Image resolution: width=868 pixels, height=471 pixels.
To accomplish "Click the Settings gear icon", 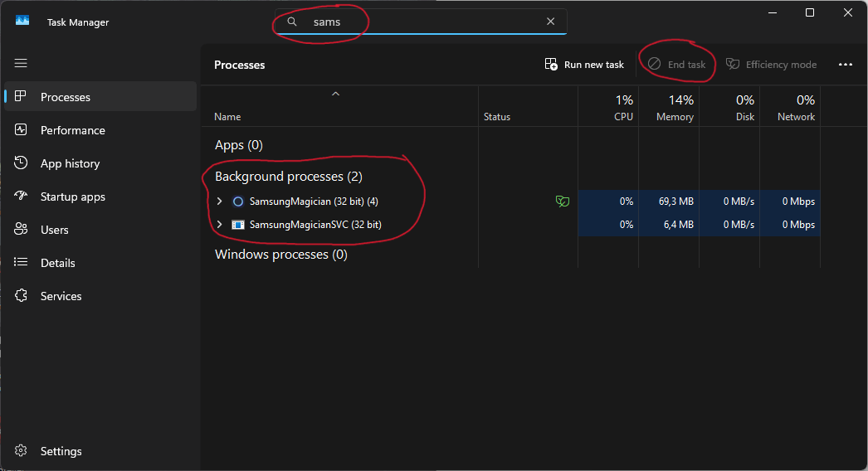I will pos(21,450).
